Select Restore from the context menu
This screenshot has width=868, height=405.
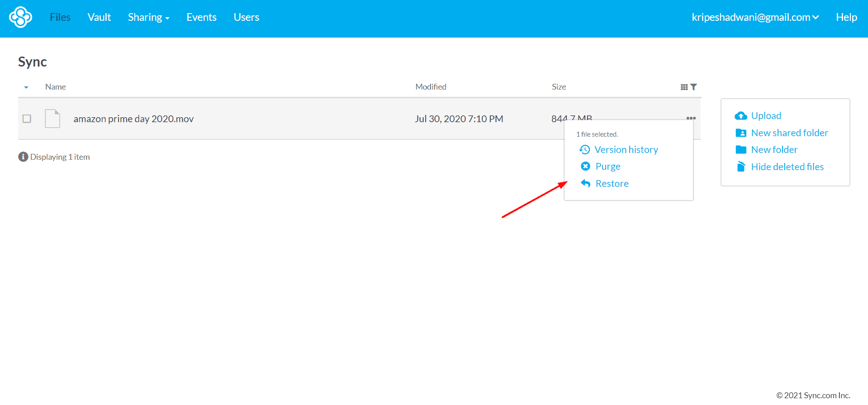click(x=612, y=184)
